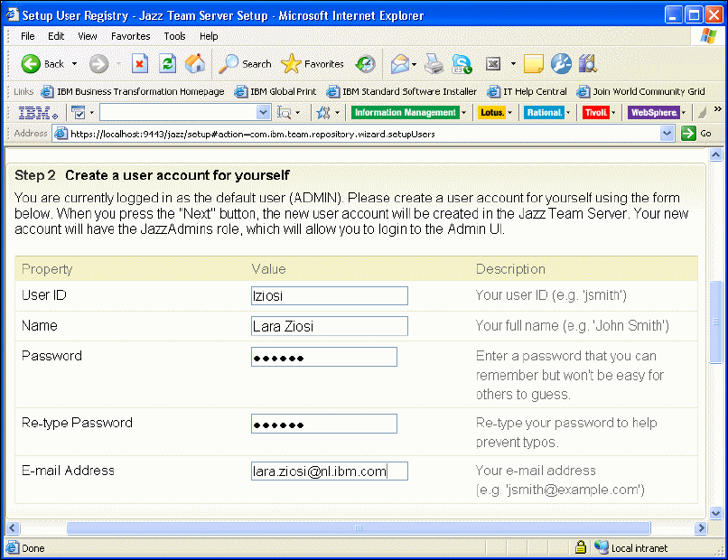Viewport: 728px width, 560px height.
Task: Click the blue wrench tool icon
Action: (x=561, y=63)
